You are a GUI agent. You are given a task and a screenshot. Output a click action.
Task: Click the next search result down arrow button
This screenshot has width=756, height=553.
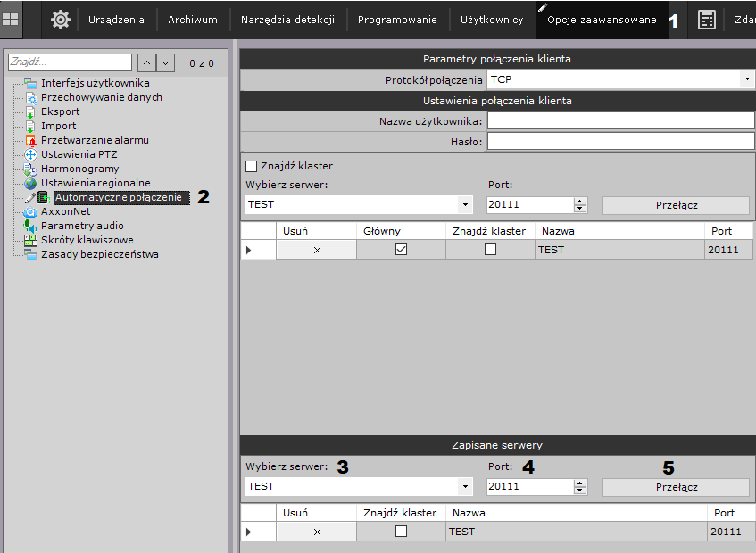pos(165,62)
